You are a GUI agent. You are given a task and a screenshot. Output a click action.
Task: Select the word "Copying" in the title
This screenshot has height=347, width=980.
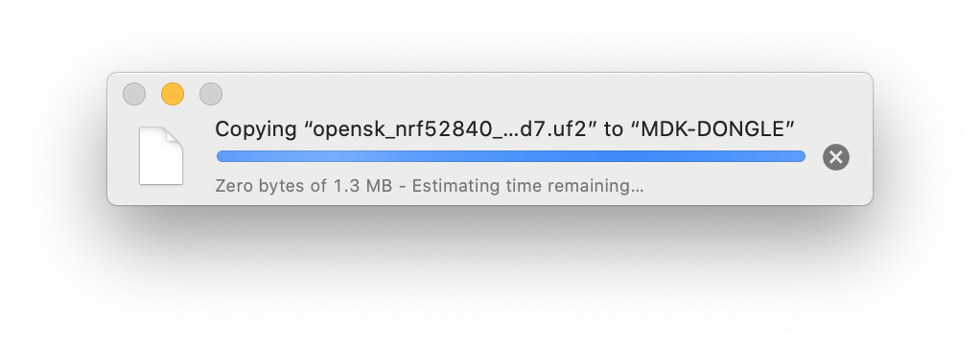pos(256,130)
